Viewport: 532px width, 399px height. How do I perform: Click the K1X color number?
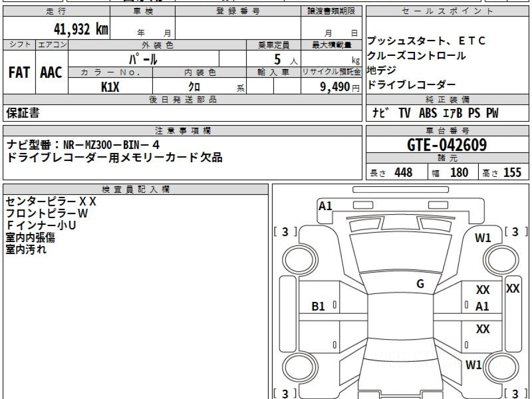[x=110, y=87]
